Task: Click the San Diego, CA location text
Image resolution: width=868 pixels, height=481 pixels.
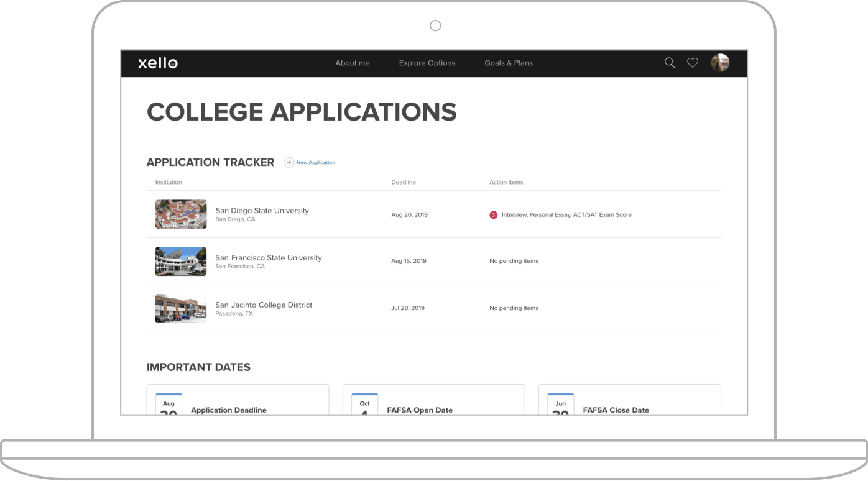Action: tap(235, 219)
